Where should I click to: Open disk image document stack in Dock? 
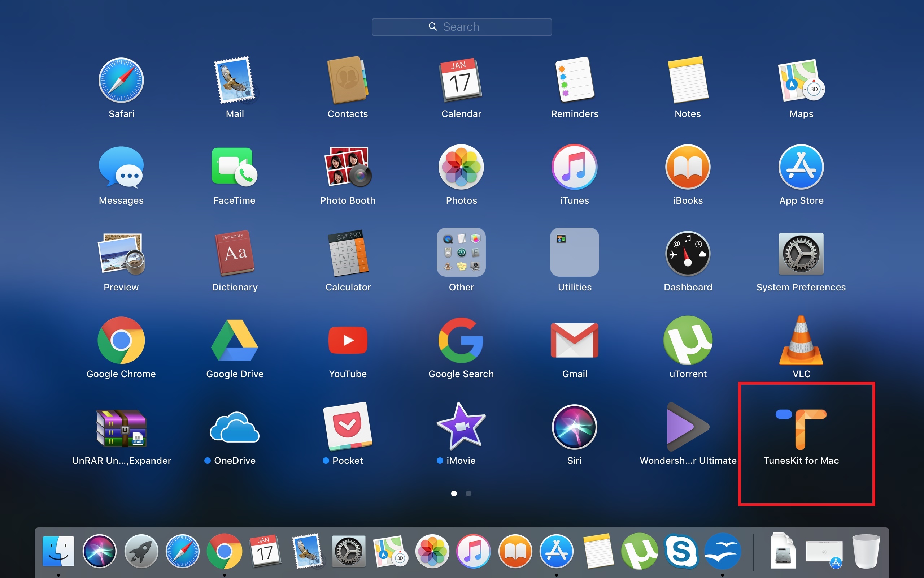coord(783,551)
